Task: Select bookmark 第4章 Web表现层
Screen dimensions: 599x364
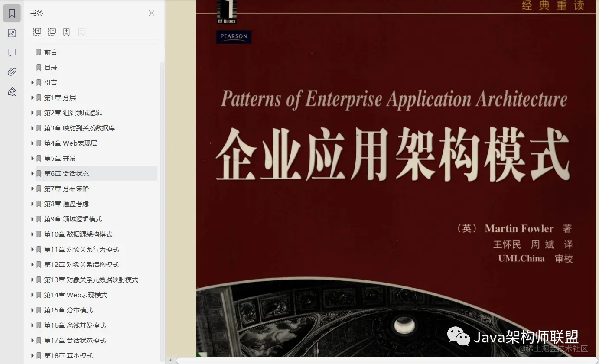Action: (71, 143)
